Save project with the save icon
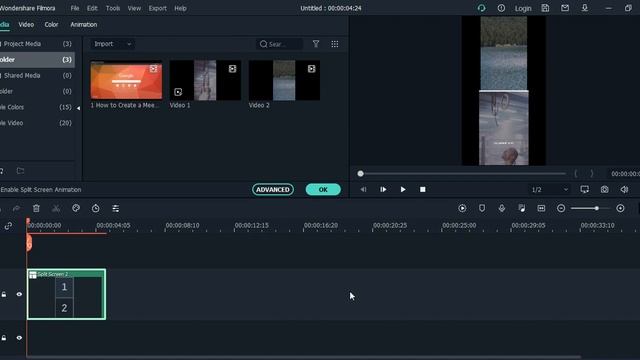This screenshot has height=360, width=640. (x=545, y=8)
